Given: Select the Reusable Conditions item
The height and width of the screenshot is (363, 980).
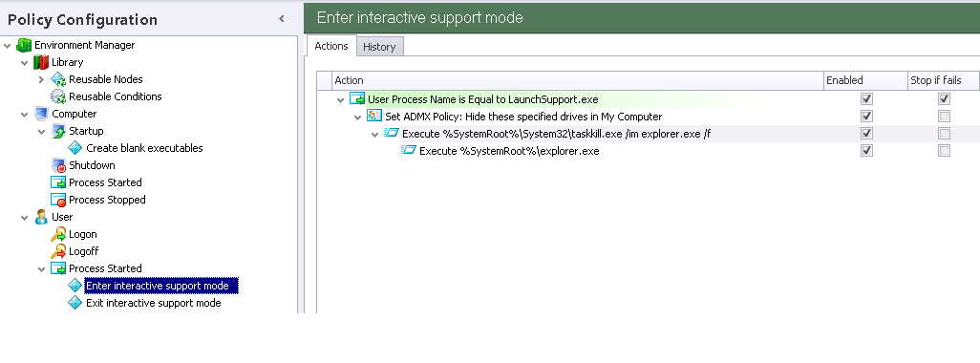Looking at the screenshot, I should [115, 96].
